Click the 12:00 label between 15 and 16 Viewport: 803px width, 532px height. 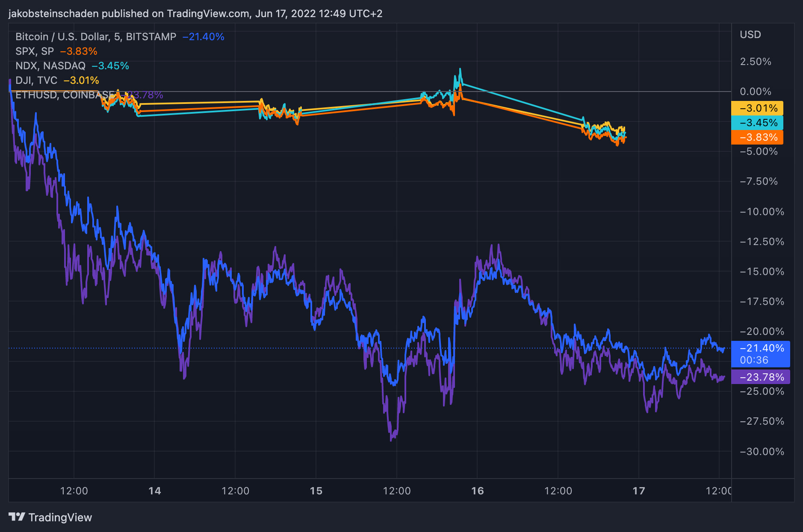397,491
